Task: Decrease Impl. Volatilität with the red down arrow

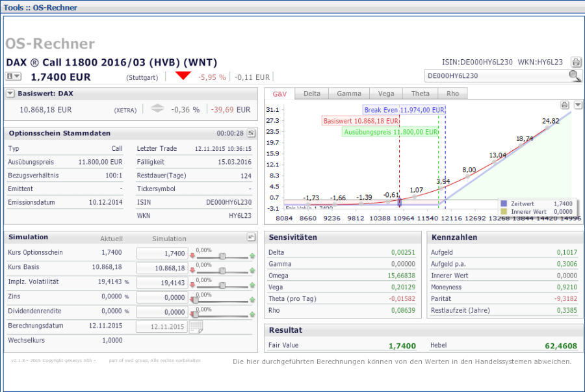Action: [193, 285]
